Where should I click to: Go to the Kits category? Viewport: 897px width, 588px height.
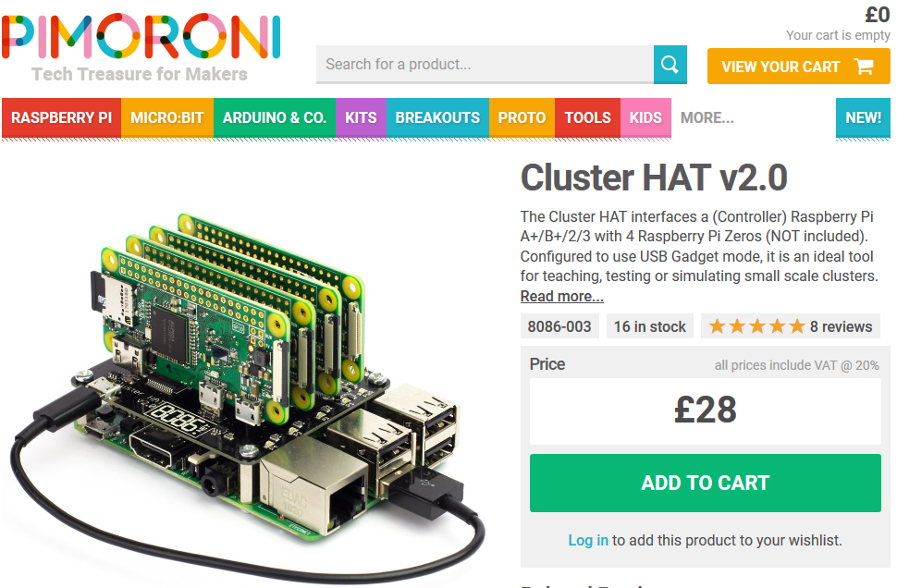(361, 117)
